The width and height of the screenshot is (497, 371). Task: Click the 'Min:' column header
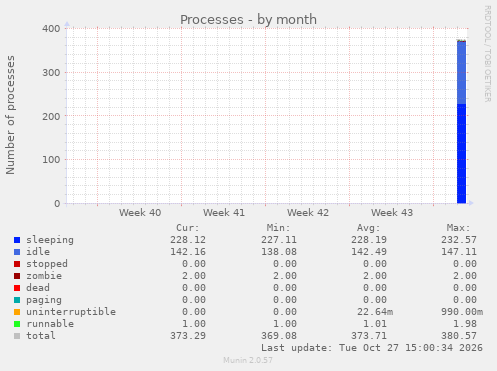click(278, 228)
